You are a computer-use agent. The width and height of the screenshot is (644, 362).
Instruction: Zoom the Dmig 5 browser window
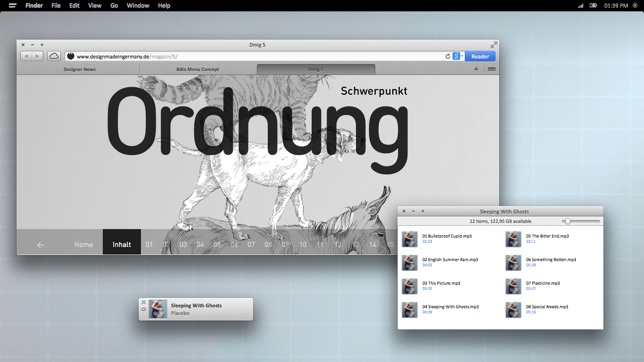click(42, 45)
